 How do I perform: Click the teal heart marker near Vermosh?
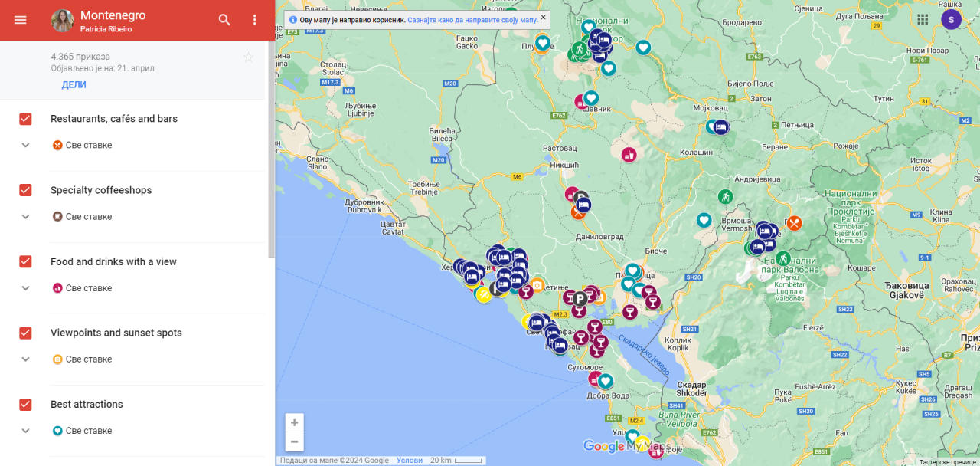pyautogui.click(x=704, y=221)
